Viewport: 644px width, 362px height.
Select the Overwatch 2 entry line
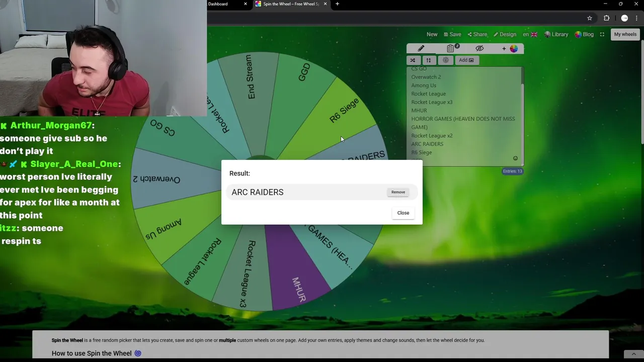tap(426, 77)
